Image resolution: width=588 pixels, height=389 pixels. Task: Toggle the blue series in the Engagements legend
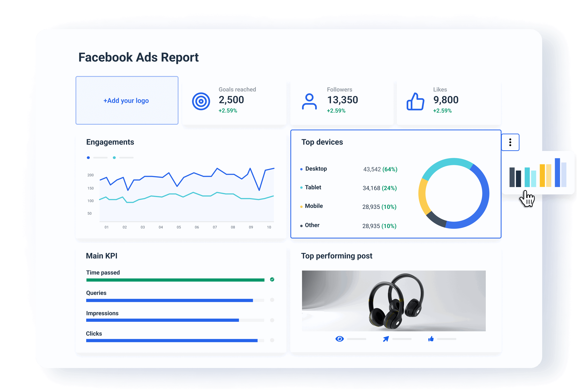(88, 157)
